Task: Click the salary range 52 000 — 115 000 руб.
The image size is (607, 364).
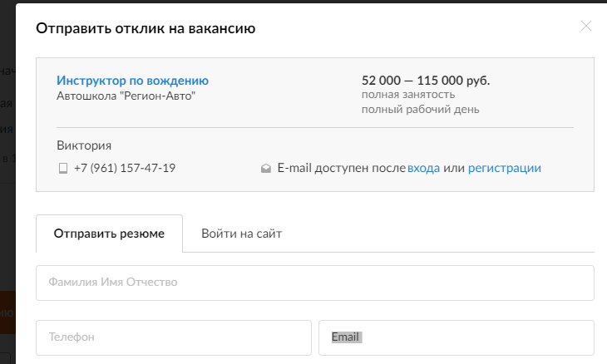Action: coord(425,81)
